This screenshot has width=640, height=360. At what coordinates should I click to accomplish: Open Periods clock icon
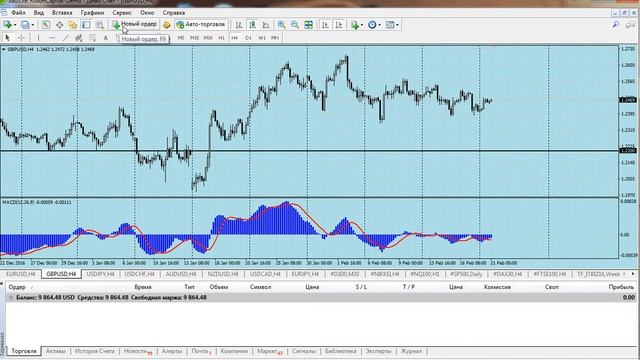click(x=372, y=25)
